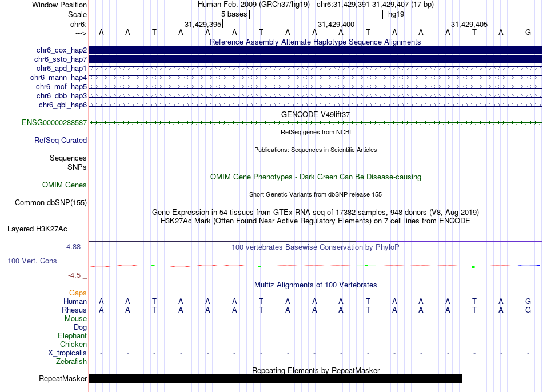Click the SNPs label under Publications track
The width and height of the screenshot is (543, 392).
tap(77, 167)
